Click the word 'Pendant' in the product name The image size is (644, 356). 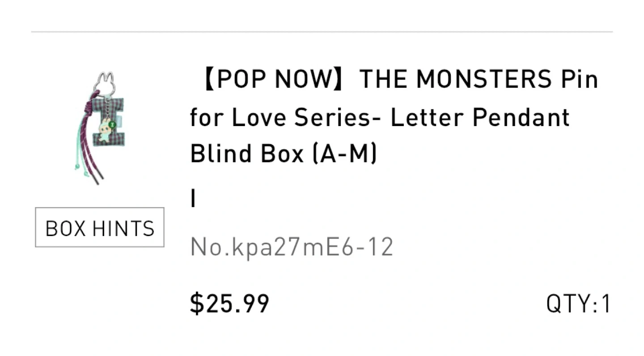coord(521,117)
